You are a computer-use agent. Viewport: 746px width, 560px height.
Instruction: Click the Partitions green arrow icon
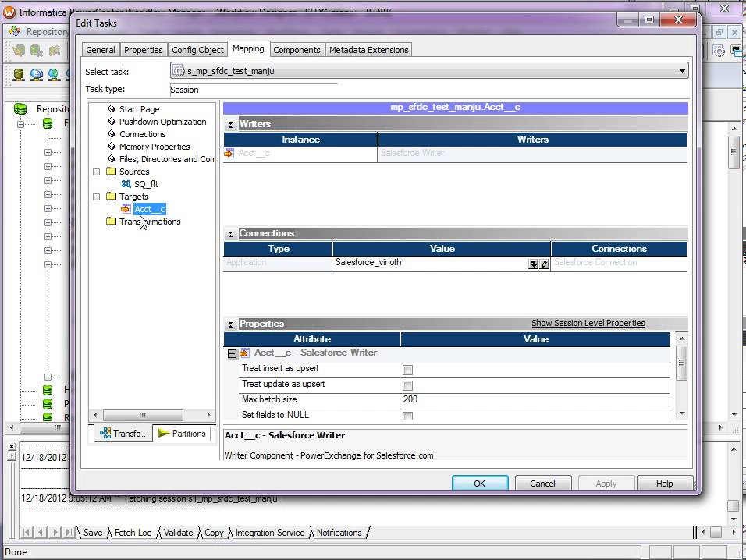tap(164, 433)
